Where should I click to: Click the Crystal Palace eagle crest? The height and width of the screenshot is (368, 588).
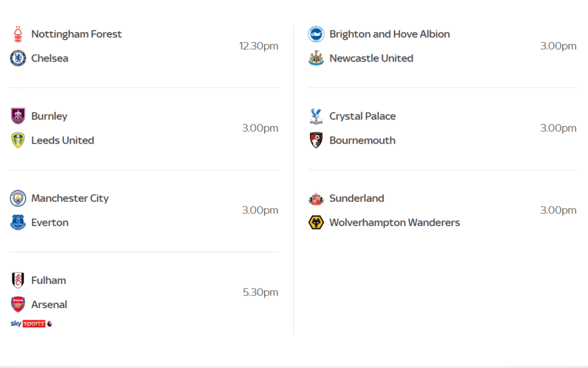(x=316, y=116)
